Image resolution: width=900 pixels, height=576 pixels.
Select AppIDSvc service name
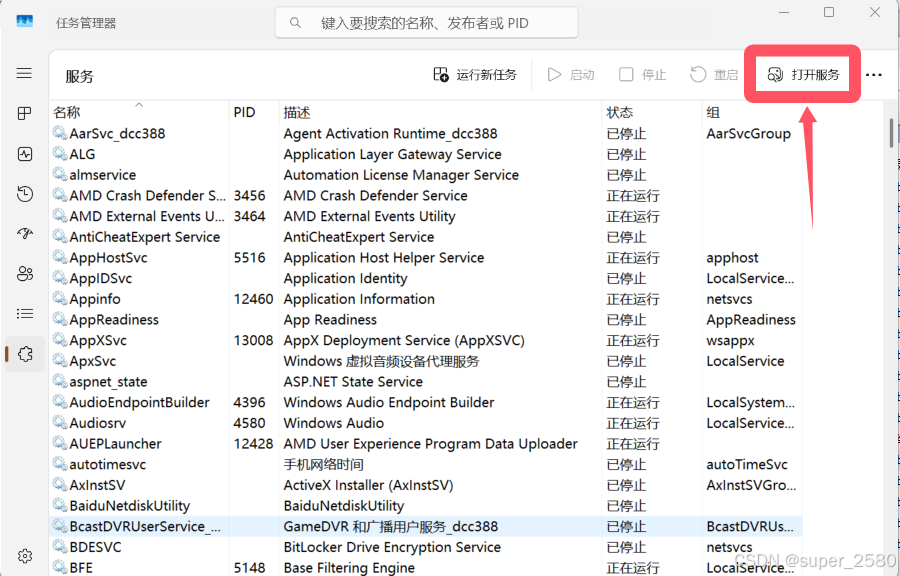point(100,278)
